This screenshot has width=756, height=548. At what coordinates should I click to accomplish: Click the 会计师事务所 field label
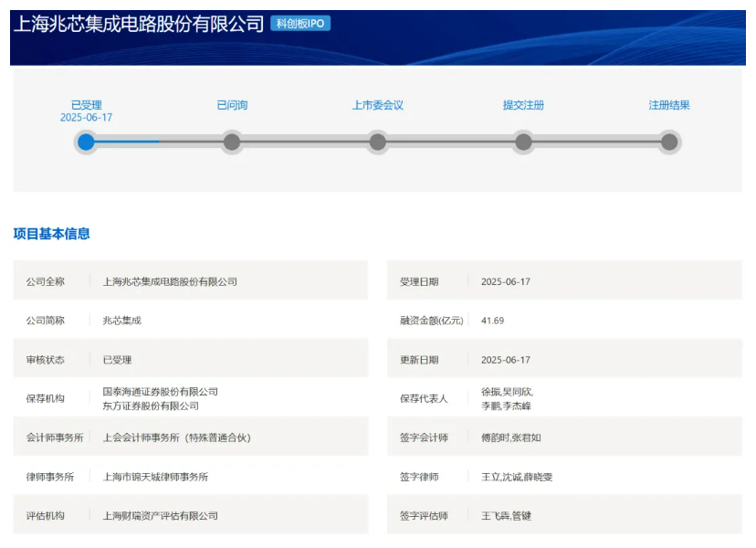(55, 437)
